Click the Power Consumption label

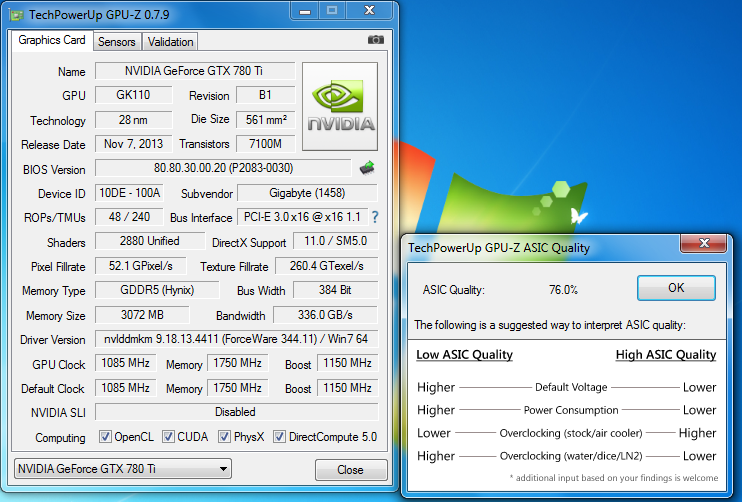(x=571, y=410)
